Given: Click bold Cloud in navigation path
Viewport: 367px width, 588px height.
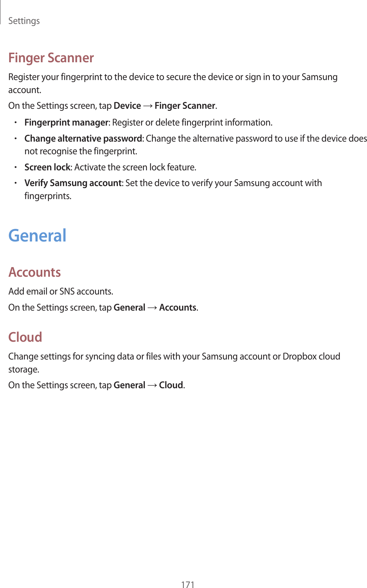Looking at the screenshot, I should pyautogui.click(x=171, y=385).
